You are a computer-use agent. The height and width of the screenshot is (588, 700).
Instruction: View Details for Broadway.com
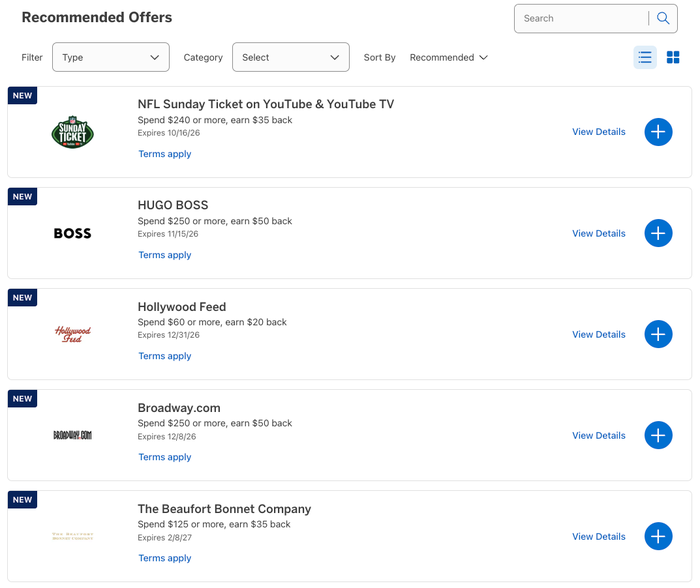click(599, 435)
